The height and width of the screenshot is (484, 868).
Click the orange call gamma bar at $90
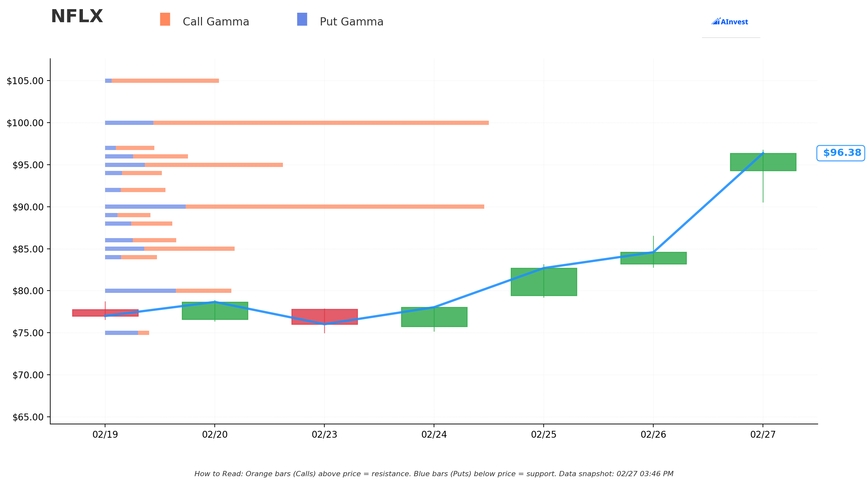[334, 207]
